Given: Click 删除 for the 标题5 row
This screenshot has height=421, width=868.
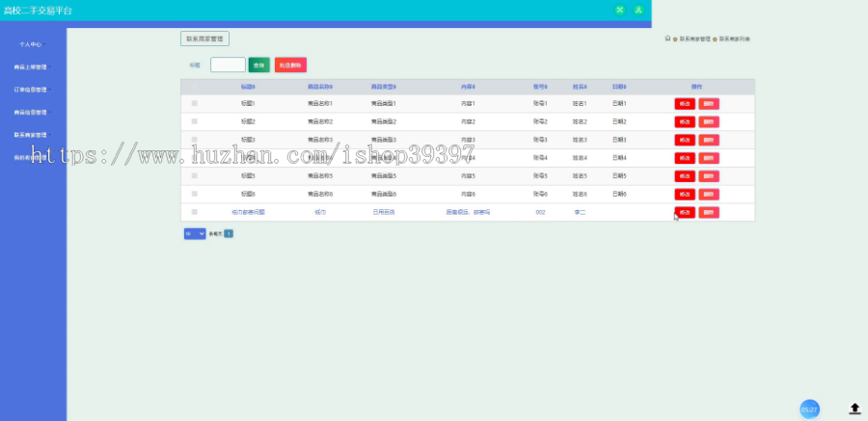Looking at the screenshot, I should pos(709,176).
